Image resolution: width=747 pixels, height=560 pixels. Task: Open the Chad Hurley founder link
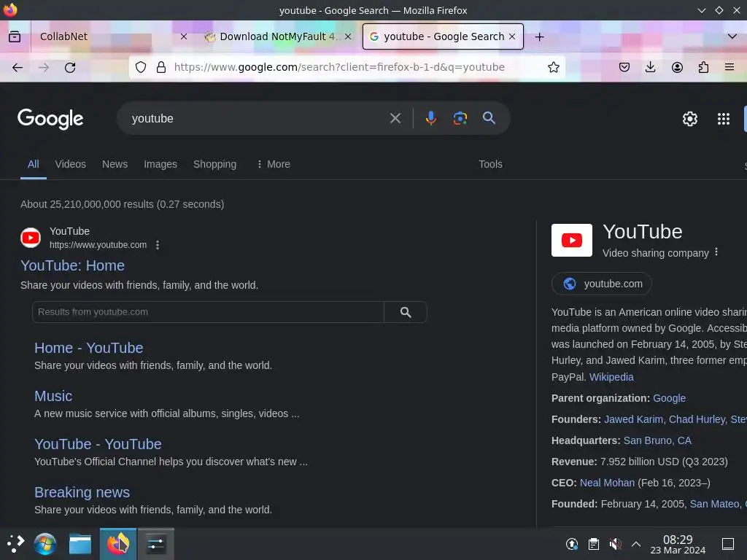(x=697, y=419)
